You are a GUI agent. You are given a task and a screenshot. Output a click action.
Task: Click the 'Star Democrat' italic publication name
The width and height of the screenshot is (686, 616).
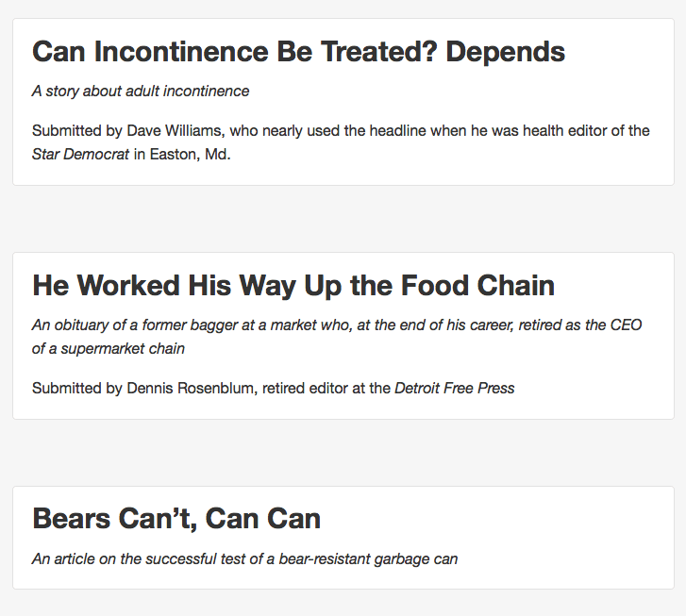tap(80, 154)
